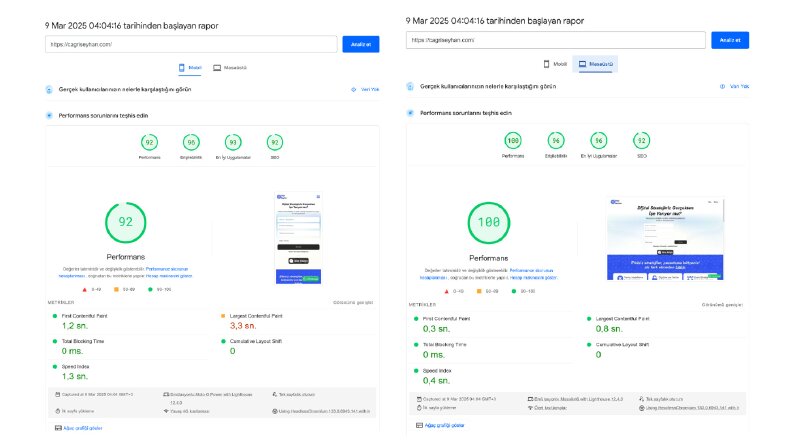The height and width of the screenshot is (446, 793).
Task: Expand Speed Index 0,4 sn. metric
Action: tap(492, 376)
